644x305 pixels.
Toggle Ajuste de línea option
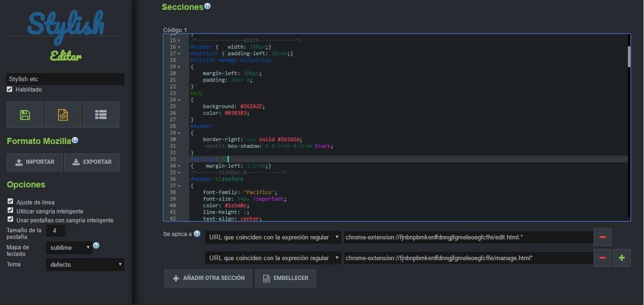tap(9, 201)
